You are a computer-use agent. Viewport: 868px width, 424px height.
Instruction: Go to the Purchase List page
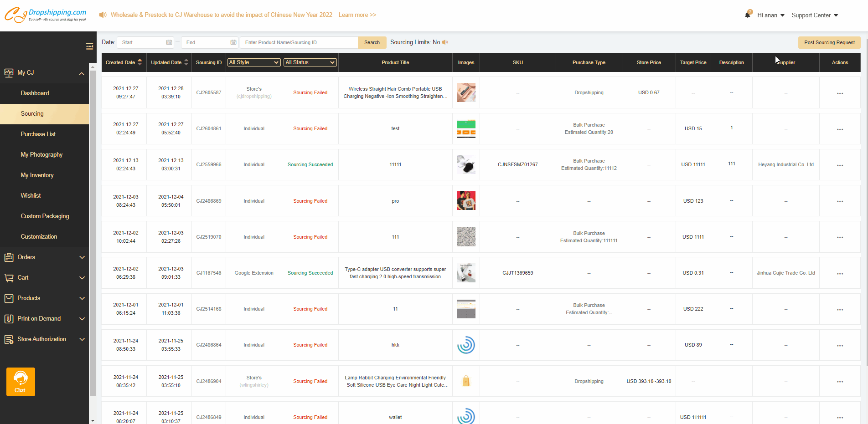(x=38, y=134)
